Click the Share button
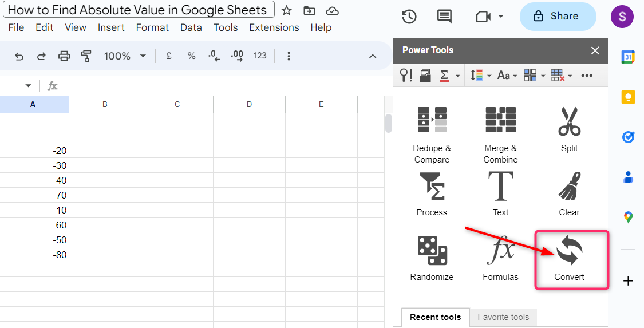Screen dimensions: 644x328 pos(558,17)
